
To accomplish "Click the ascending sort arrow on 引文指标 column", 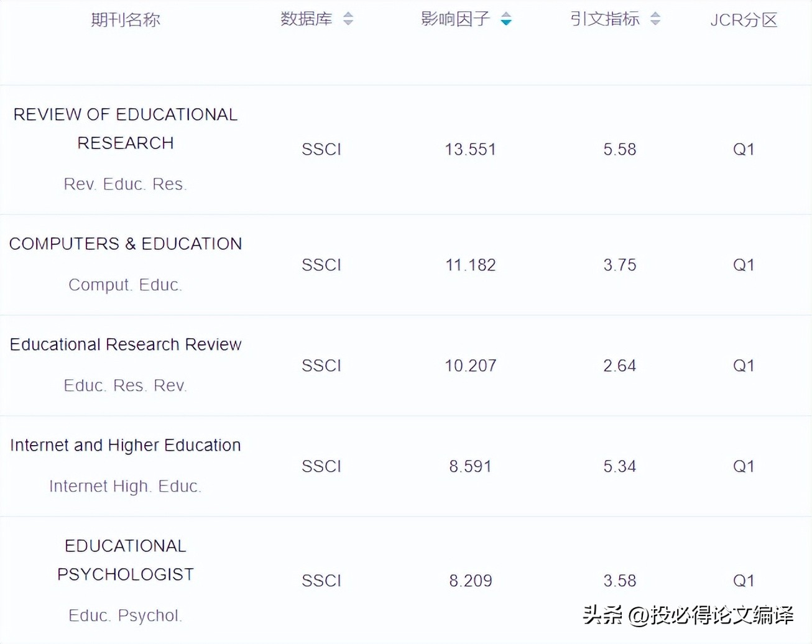I will pyautogui.click(x=655, y=15).
